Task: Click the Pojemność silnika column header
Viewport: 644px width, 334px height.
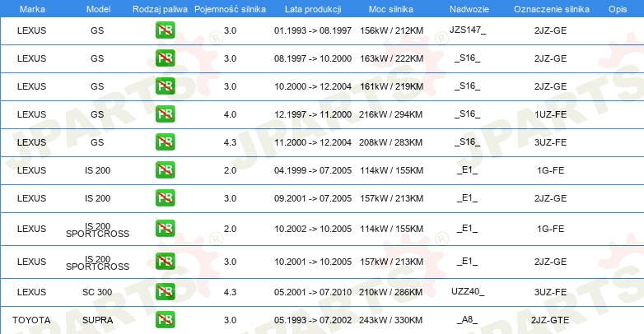Action: 230,9
